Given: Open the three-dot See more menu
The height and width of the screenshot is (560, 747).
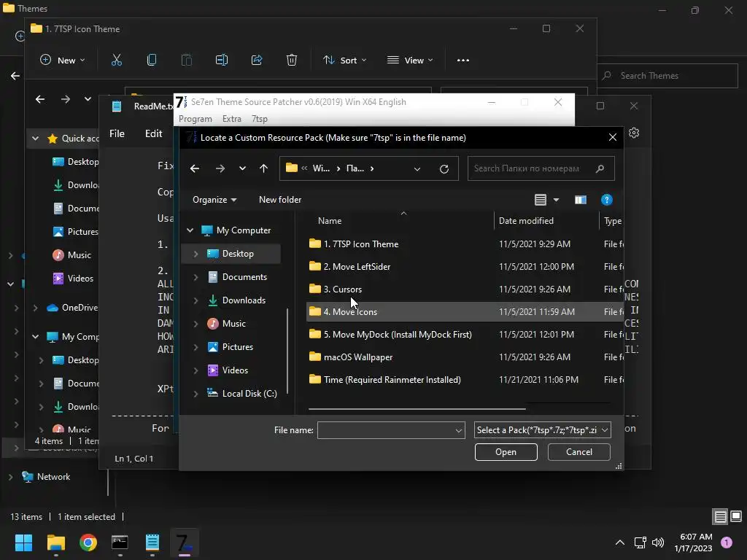Looking at the screenshot, I should (x=463, y=61).
